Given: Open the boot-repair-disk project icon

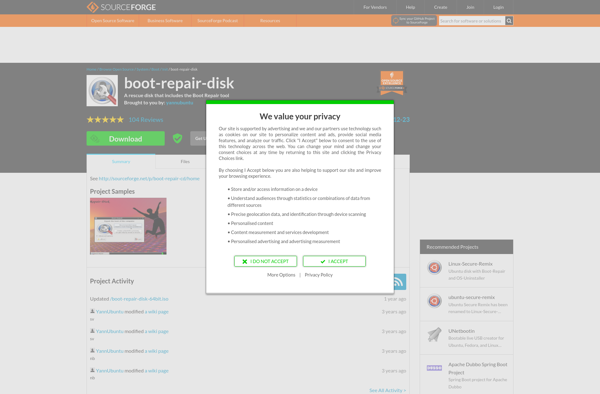Looking at the screenshot, I should tap(102, 91).
